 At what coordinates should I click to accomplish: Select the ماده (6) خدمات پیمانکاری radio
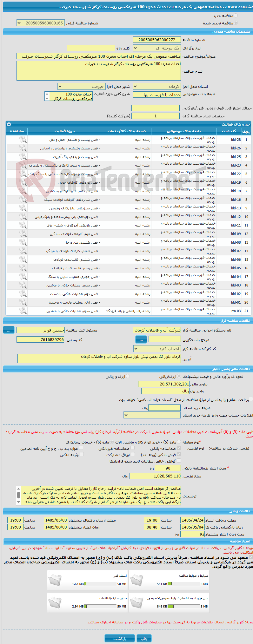(x=111, y=442)
